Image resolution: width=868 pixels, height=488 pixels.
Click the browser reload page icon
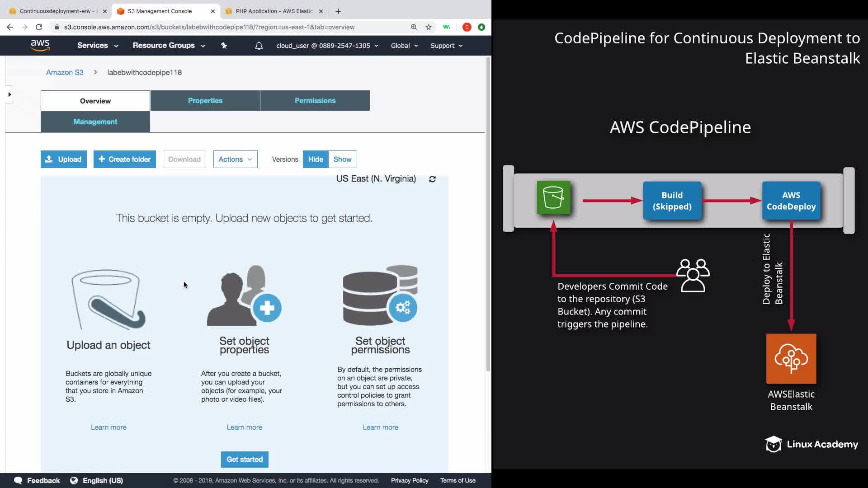pyautogui.click(x=39, y=27)
